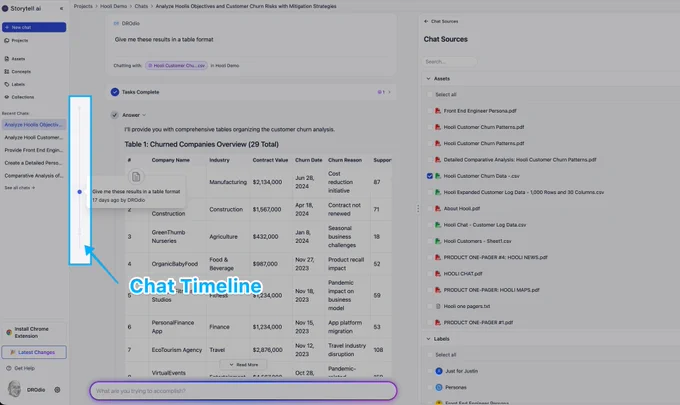Check PRODUCT ONE-PAGER #4: HOOLI NEWS.pdf

pos(430,258)
